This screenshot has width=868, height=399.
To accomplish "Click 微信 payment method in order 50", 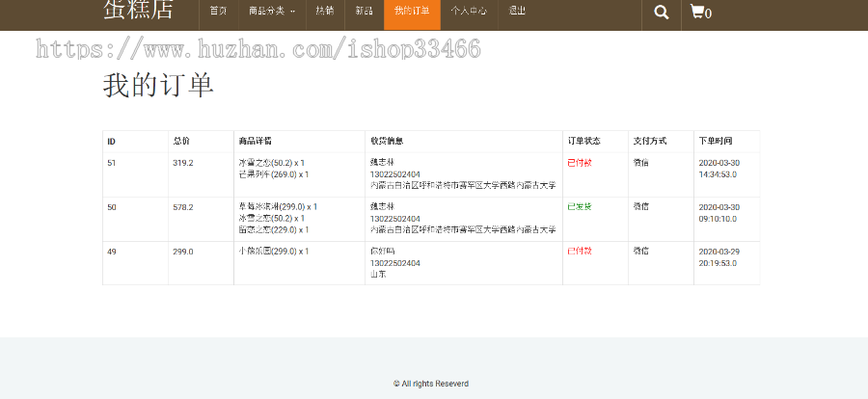I will (641, 206).
